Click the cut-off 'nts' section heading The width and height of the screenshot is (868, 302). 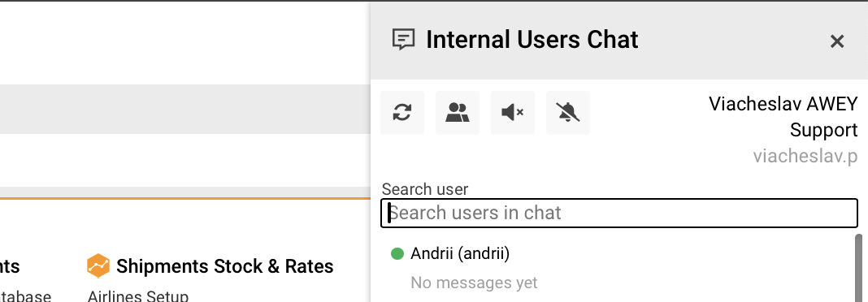[10, 266]
